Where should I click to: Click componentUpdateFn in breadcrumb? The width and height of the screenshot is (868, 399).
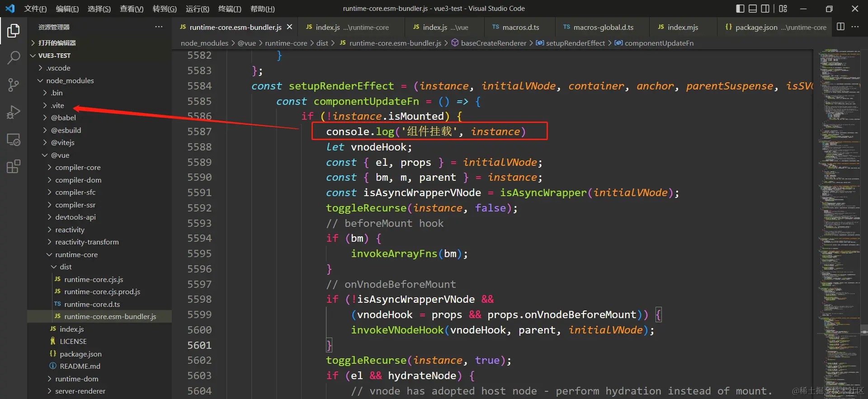[x=659, y=43]
